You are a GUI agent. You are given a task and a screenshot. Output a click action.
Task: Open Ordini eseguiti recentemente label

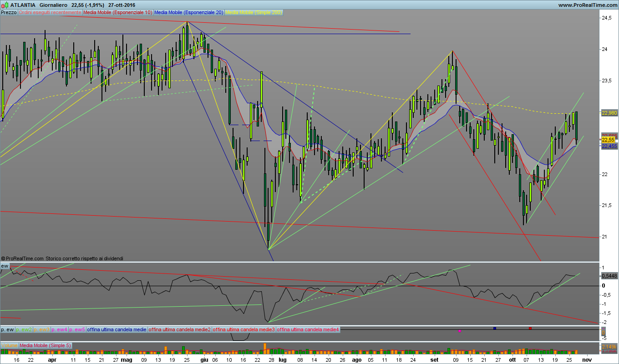[x=50, y=13]
